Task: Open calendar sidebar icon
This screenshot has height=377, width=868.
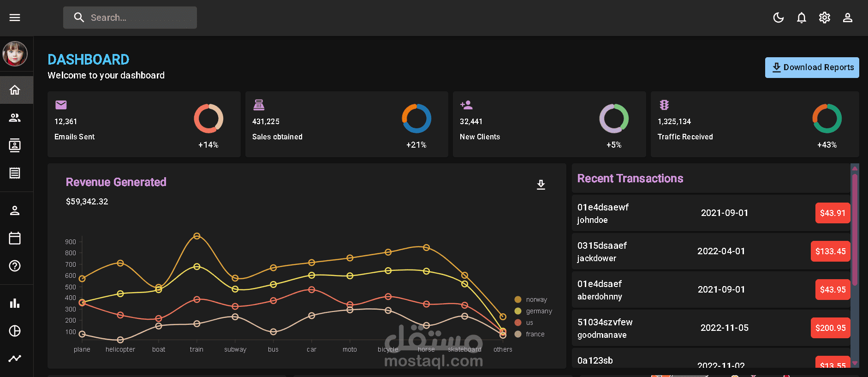Action: (15, 238)
